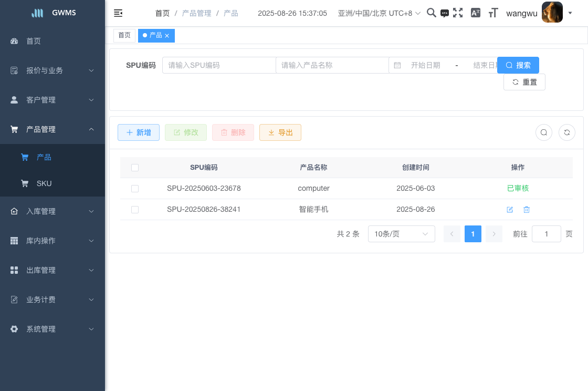Expand the 入库管理 sidebar menu
Viewport: 588px width, 391px height.
coord(52,211)
